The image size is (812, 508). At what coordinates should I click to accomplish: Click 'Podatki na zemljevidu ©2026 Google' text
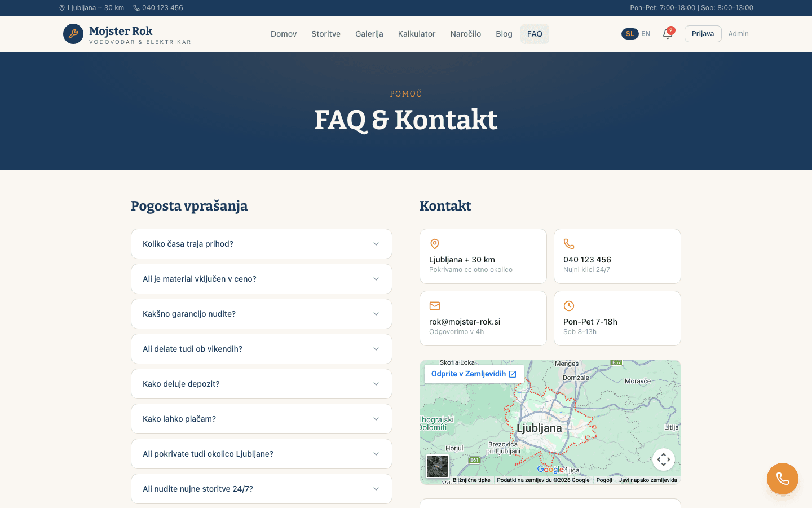(x=543, y=480)
